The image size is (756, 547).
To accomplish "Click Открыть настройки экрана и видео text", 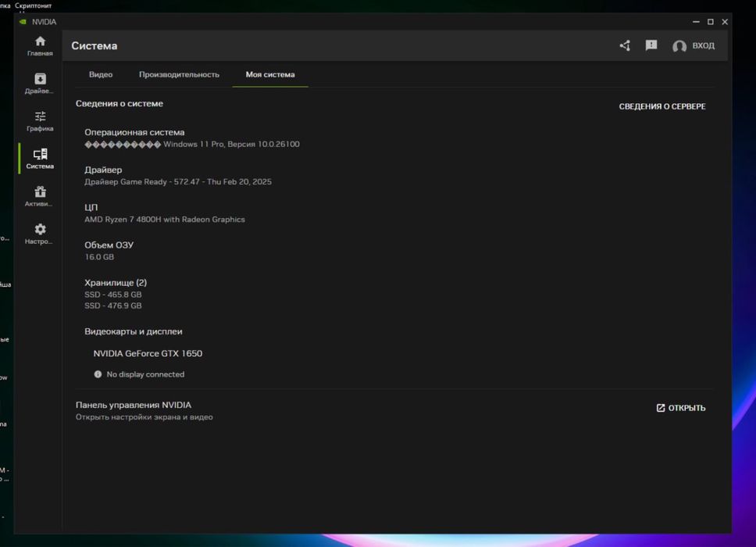I will click(144, 417).
